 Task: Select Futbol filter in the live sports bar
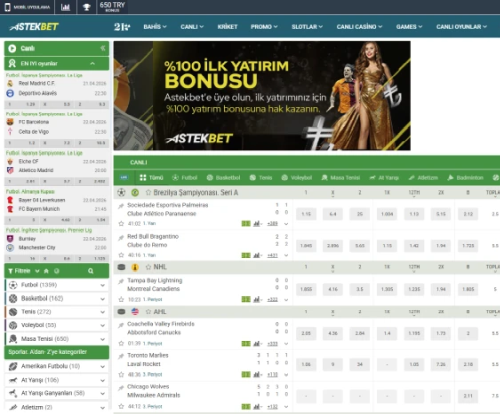coord(185,178)
